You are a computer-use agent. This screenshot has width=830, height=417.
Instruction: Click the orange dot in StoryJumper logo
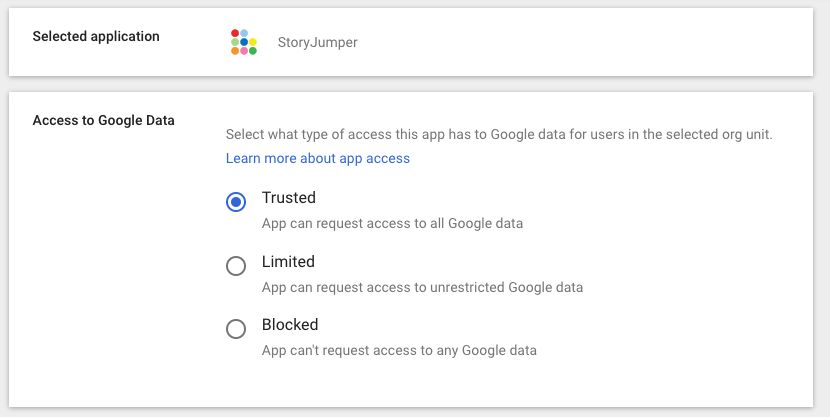pos(235,51)
